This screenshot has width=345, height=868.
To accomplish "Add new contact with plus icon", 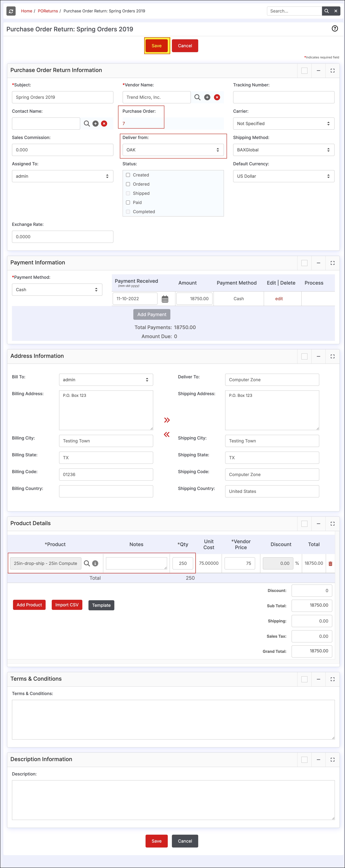I will [x=96, y=124].
